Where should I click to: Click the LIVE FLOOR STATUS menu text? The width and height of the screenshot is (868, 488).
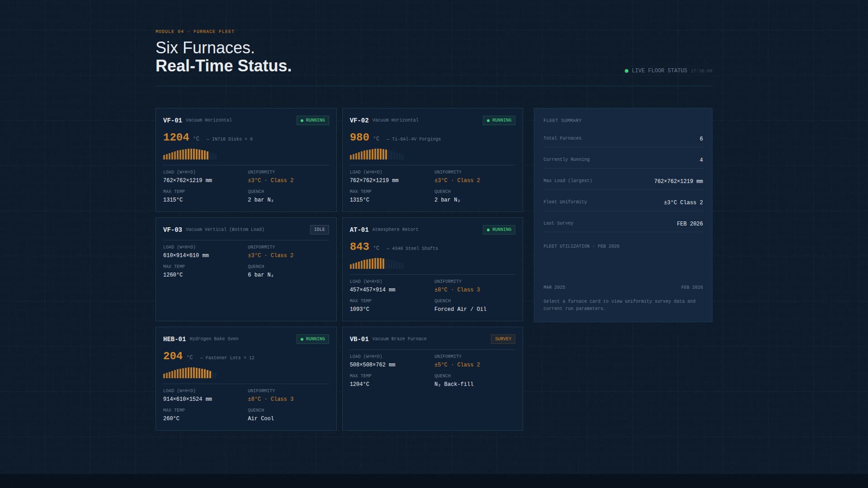[x=659, y=70]
